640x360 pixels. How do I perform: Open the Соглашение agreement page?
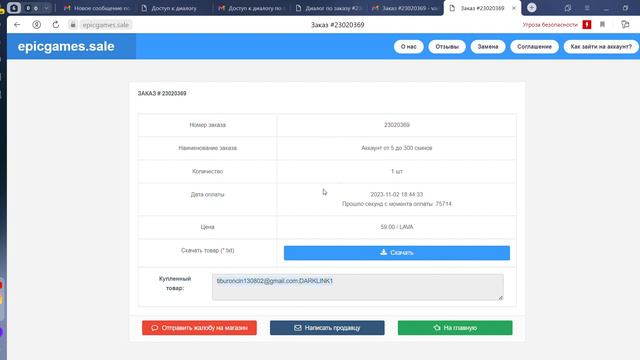534,47
